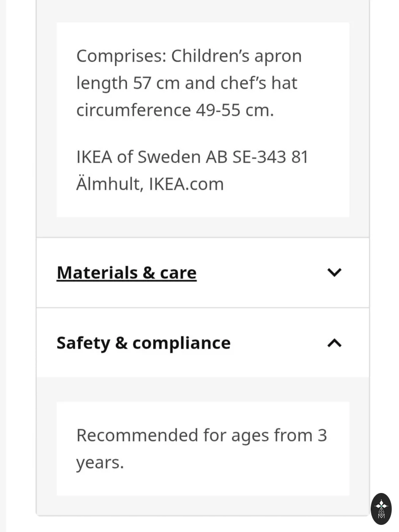Click the 'Comprises: Children's apron' line
This screenshot has height=532, width=399.
(x=189, y=56)
